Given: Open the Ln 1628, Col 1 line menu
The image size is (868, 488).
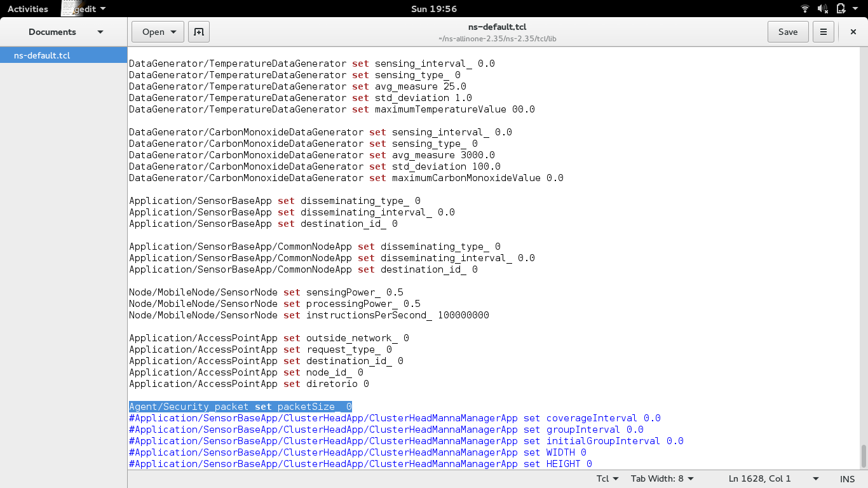Looking at the screenshot, I should point(773,478).
